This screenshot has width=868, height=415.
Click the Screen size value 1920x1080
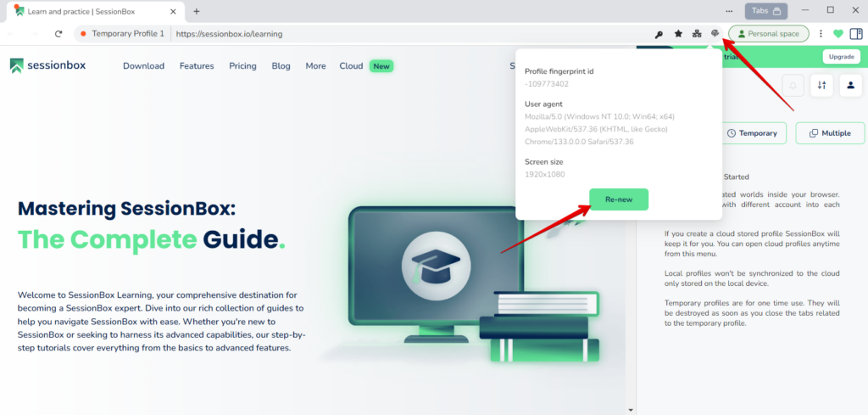545,175
